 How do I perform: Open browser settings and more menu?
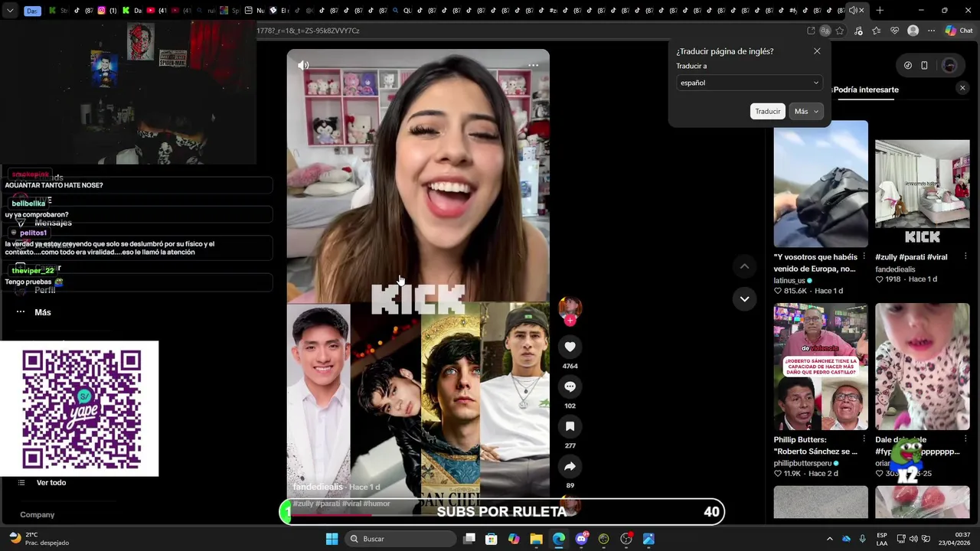tap(931, 31)
